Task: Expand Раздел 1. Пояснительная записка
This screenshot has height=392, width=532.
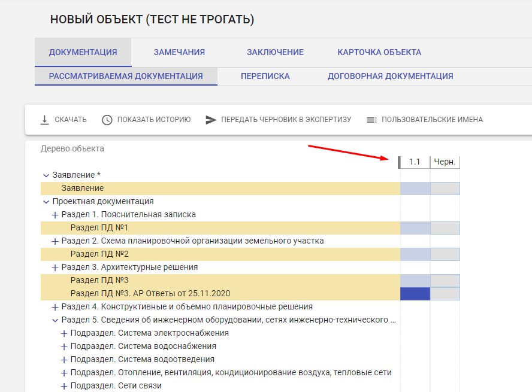Action: pos(55,214)
